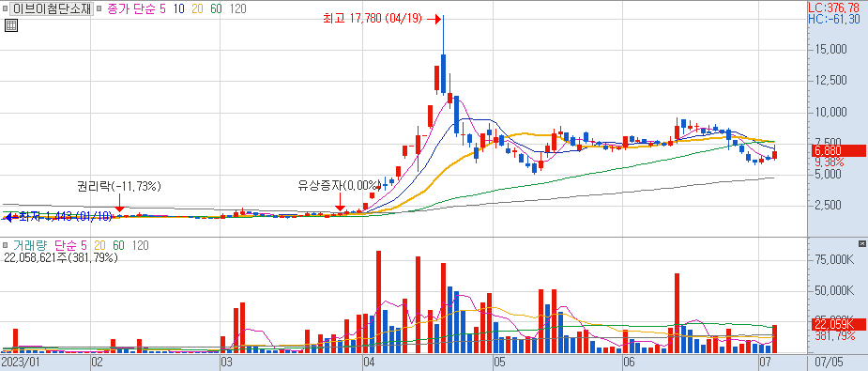Click the red 22,059K volume tag
Image resolution: width=868 pixels, height=371 pixels.
tap(838, 324)
